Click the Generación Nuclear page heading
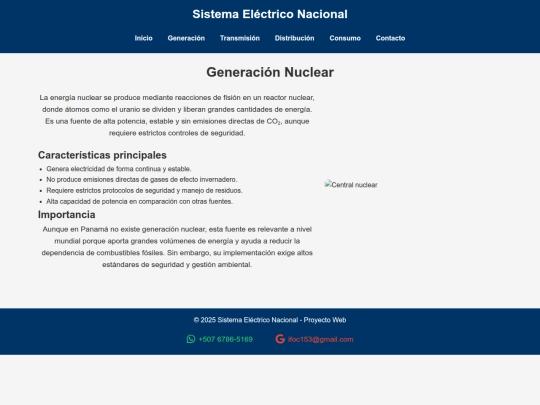The image size is (540, 405). 270,72
